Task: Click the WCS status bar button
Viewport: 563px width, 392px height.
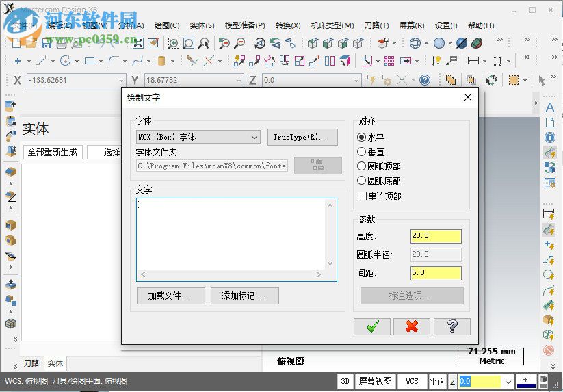Action: click(x=412, y=381)
